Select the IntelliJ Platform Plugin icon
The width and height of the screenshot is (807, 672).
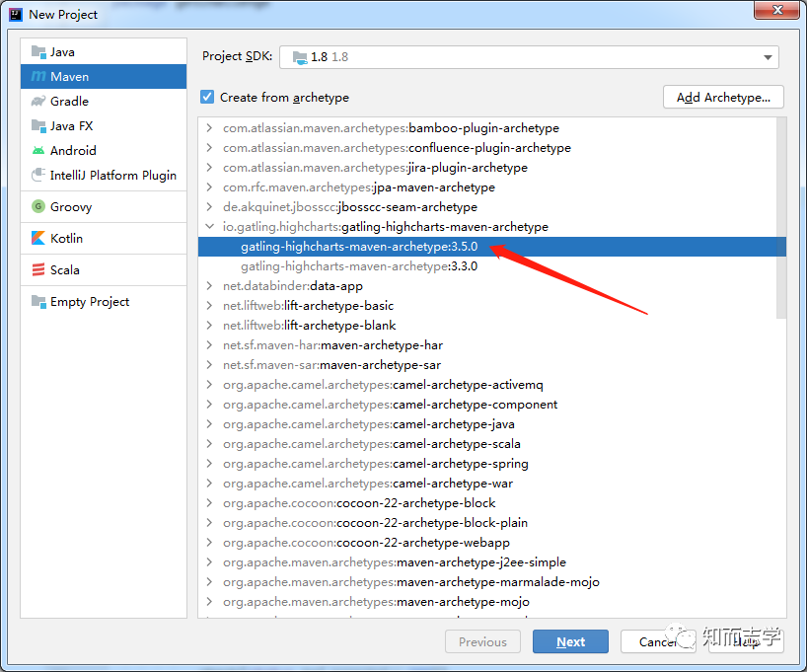(x=38, y=175)
